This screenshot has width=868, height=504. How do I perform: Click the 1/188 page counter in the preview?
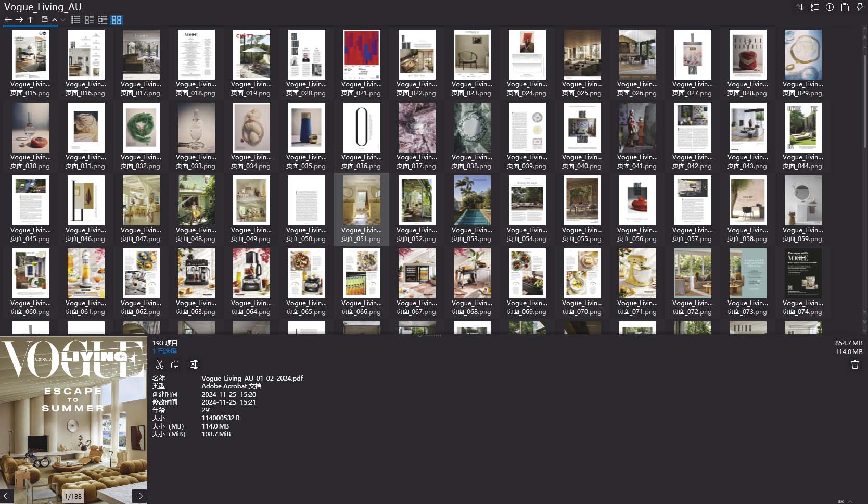pos(73,496)
